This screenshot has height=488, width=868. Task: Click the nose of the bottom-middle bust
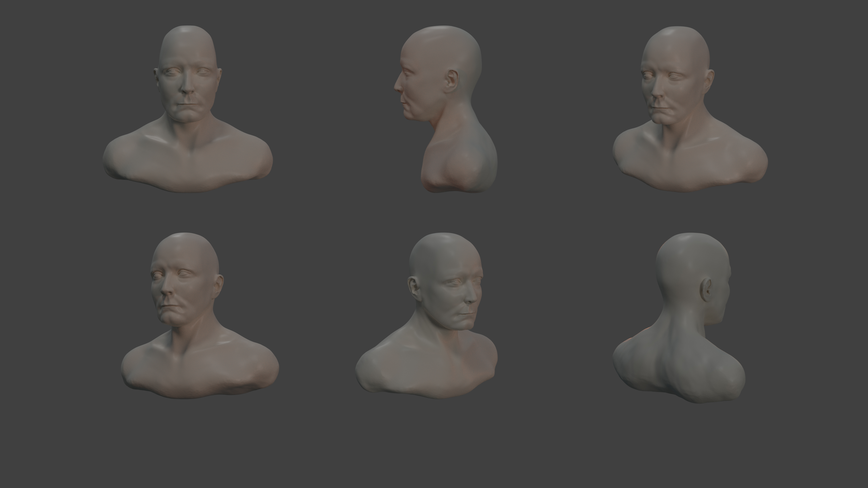pyautogui.click(x=472, y=297)
